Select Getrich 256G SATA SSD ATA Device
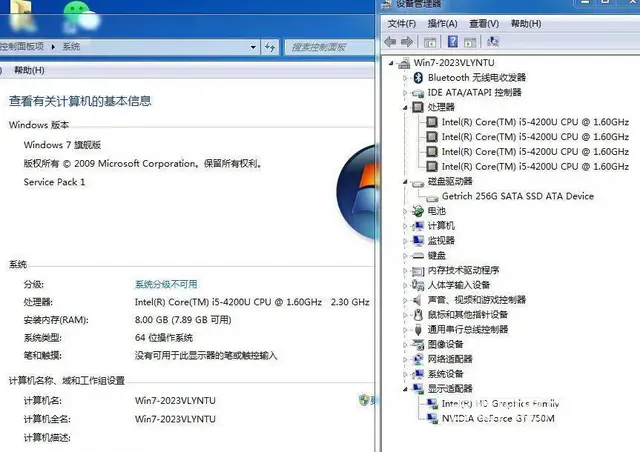640x452 pixels. pyautogui.click(x=518, y=196)
